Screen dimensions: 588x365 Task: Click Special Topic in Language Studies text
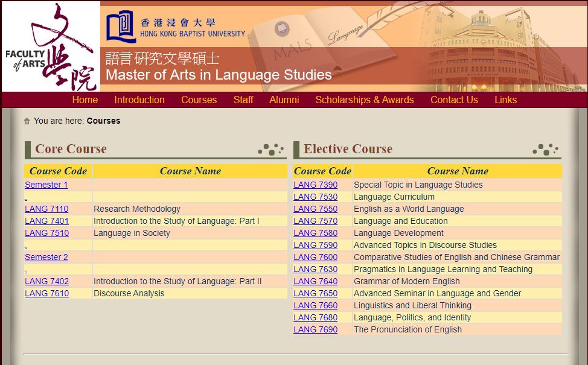pos(418,185)
